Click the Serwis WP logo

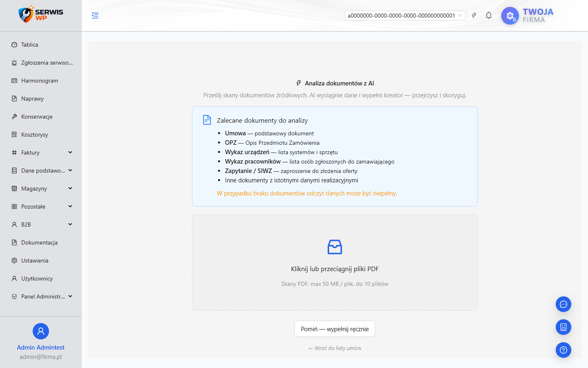(41, 14)
